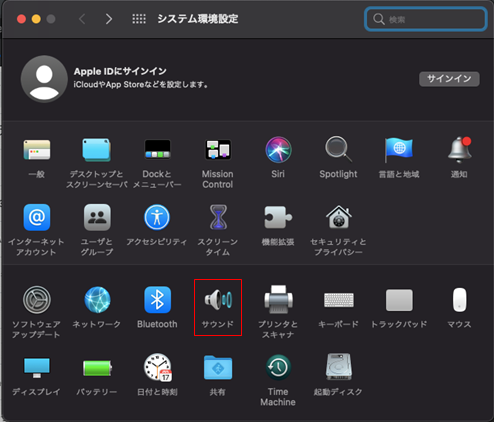Image resolution: width=494 pixels, height=422 pixels.
Task: Click the Apple ID avatar icon
Action: click(44, 79)
